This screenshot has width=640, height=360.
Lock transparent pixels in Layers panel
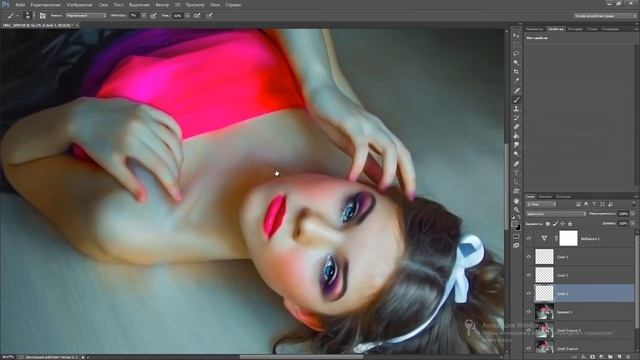click(x=548, y=224)
